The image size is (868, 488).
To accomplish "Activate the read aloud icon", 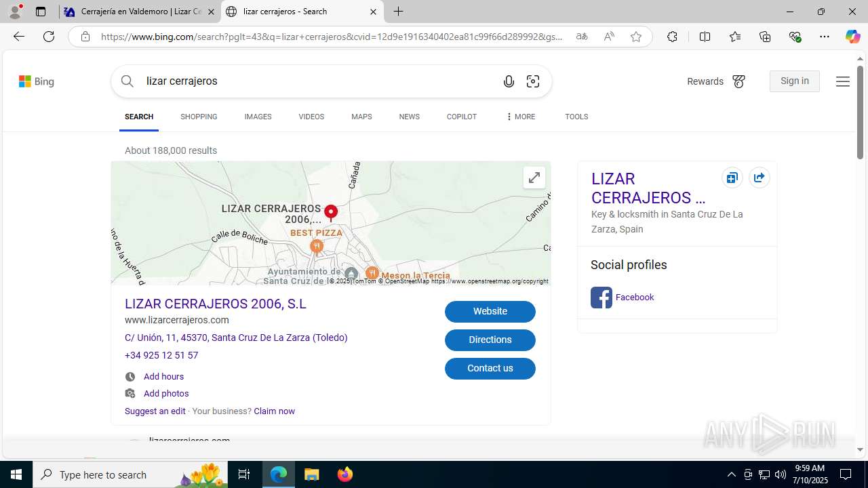I will point(609,37).
